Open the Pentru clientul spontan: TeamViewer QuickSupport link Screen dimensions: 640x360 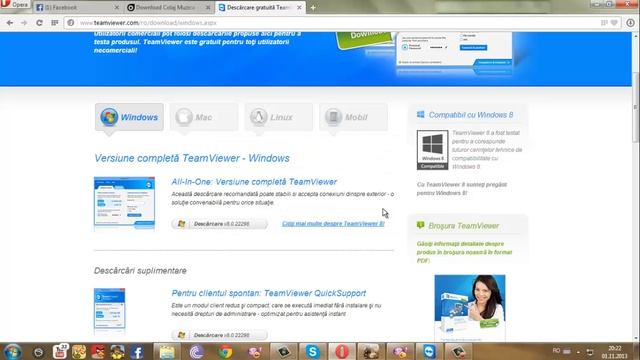click(x=269, y=293)
